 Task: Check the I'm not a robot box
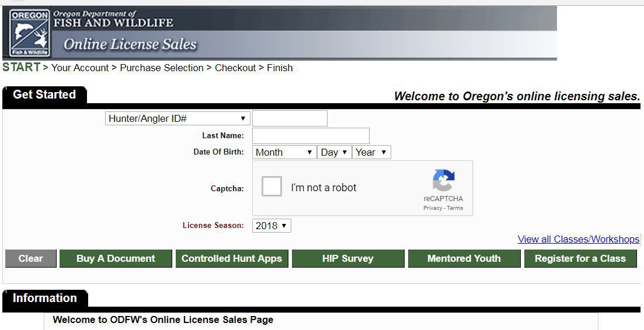pyautogui.click(x=272, y=187)
